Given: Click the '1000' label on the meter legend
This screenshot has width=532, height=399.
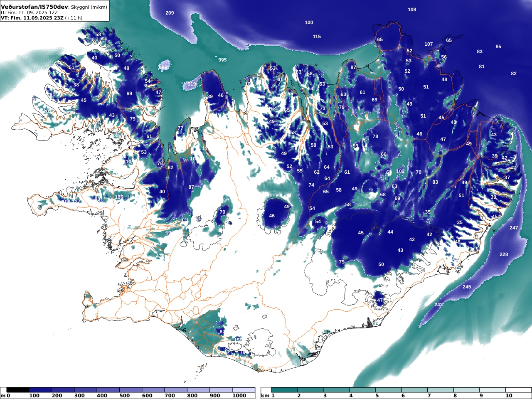Looking at the screenshot, I should 239,396.
